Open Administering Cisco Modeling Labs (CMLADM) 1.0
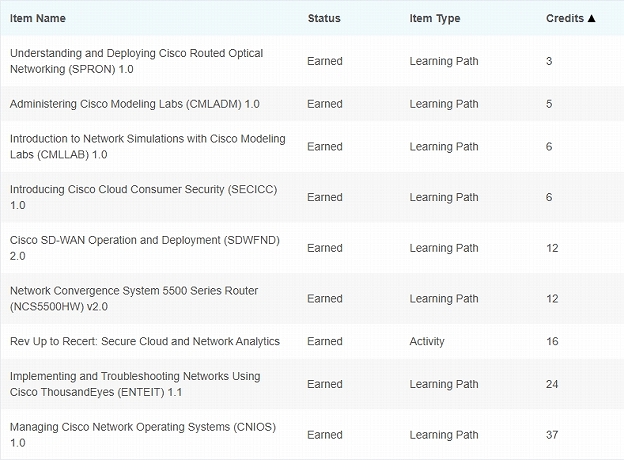 click(x=135, y=104)
